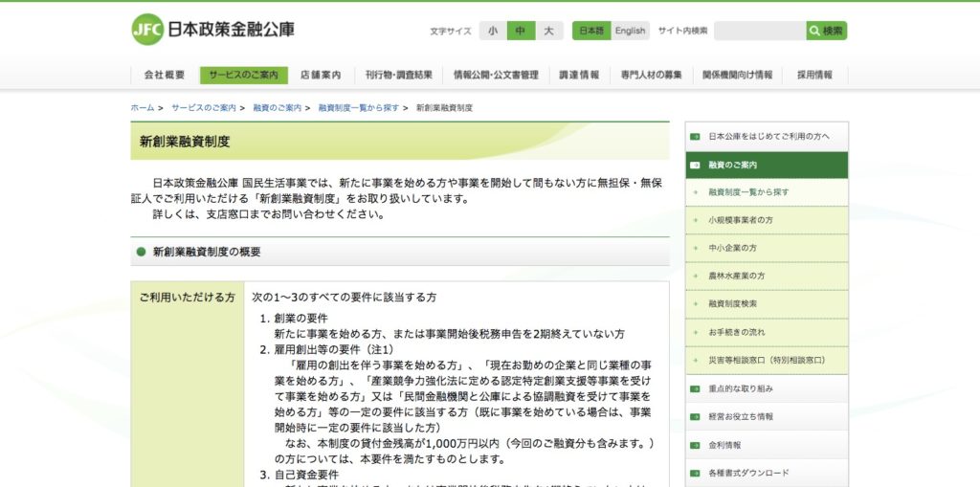The width and height of the screenshot is (980, 487).
Task: Open 中小企業の方 sidebar item
Action: (767, 248)
